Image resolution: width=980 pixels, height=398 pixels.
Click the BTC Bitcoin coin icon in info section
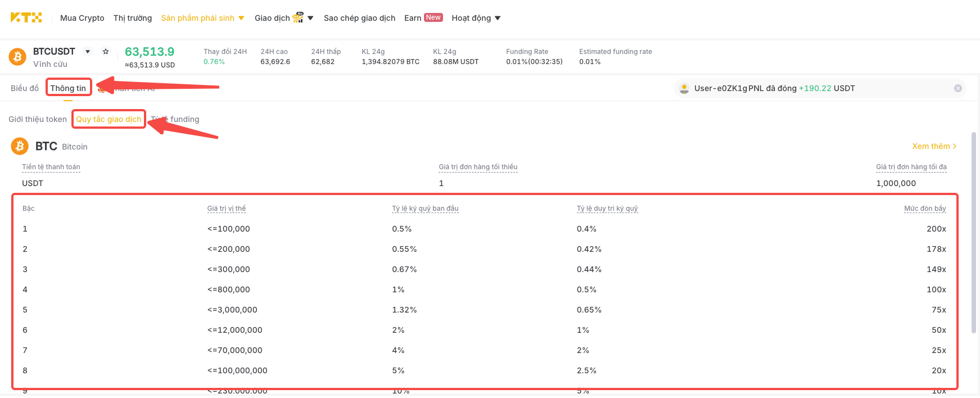pos(20,146)
